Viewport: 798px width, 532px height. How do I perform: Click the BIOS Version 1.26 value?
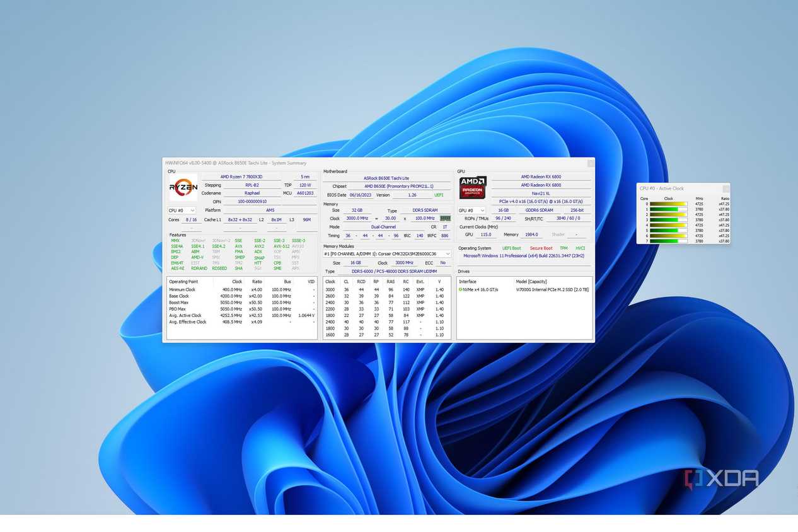point(412,195)
